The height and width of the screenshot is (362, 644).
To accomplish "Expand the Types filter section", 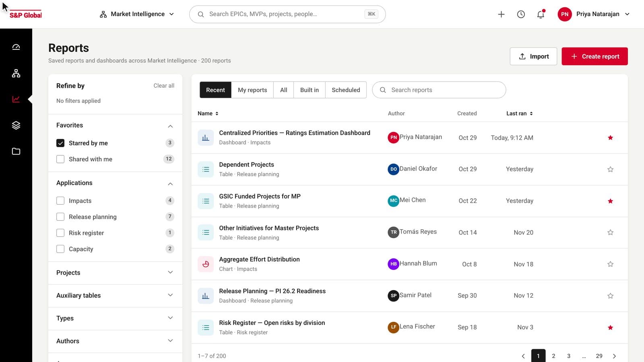I will pos(170,318).
